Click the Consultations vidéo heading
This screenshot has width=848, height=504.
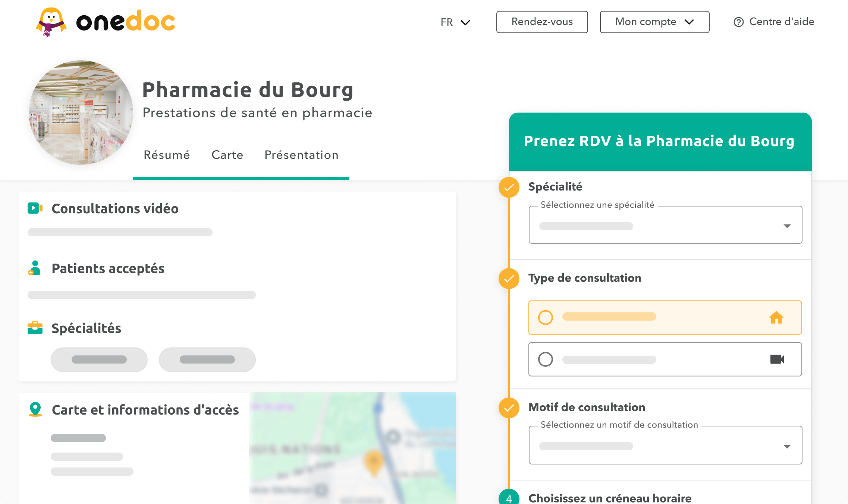click(115, 208)
